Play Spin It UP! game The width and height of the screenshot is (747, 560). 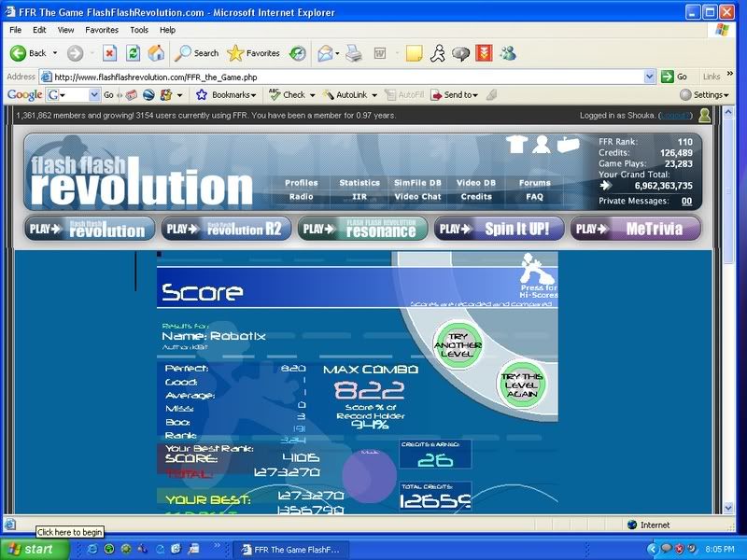(497, 229)
